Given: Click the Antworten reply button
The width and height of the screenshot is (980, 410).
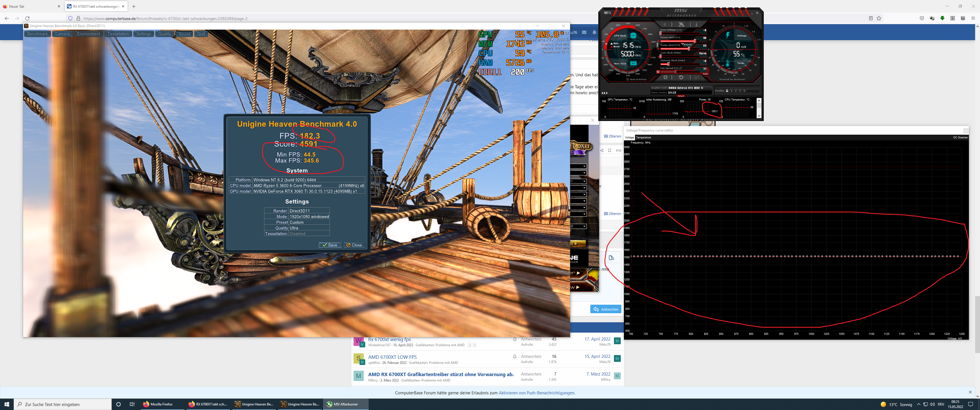Looking at the screenshot, I should click(606, 309).
